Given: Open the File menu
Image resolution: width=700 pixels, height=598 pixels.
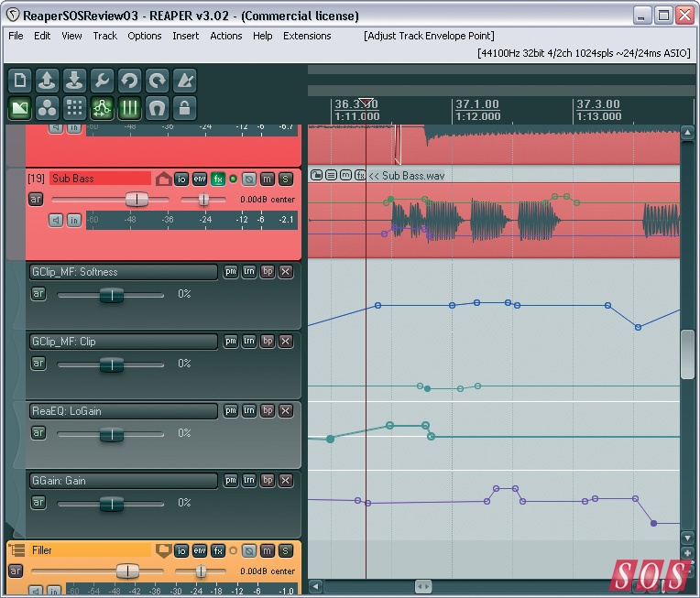Looking at the screenshot, I should pos(16,36).
